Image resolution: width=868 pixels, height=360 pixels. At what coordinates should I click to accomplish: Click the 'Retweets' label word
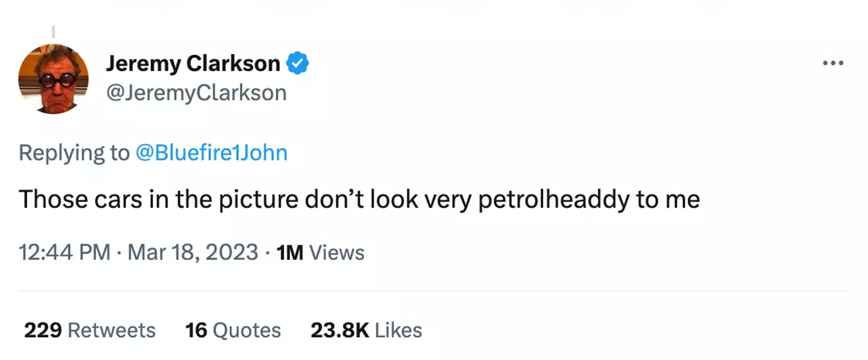112,330
